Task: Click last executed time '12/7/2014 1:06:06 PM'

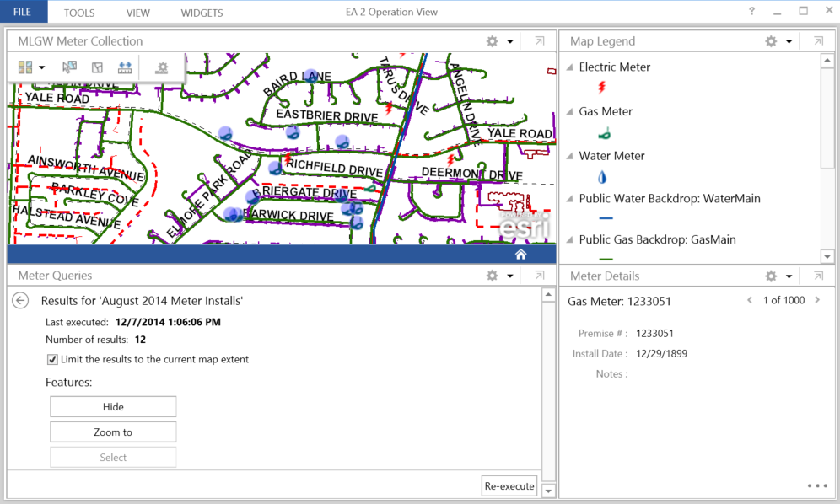Action: tap(168, 322)
